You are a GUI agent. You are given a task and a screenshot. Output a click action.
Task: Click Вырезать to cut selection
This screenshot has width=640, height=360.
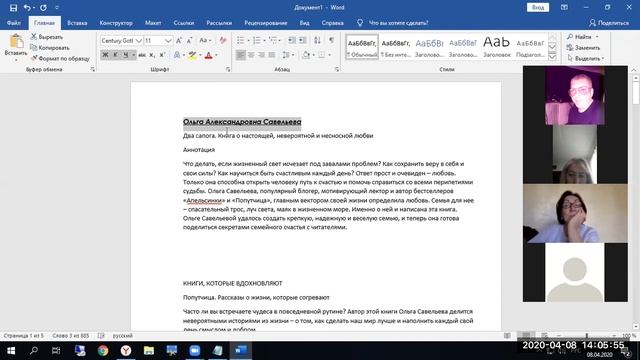pyautogui.click(x=47, y=37)
